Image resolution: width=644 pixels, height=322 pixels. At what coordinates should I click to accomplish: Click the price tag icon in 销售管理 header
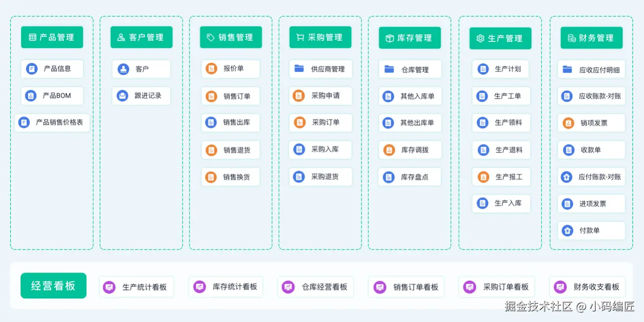coord(210,37)
